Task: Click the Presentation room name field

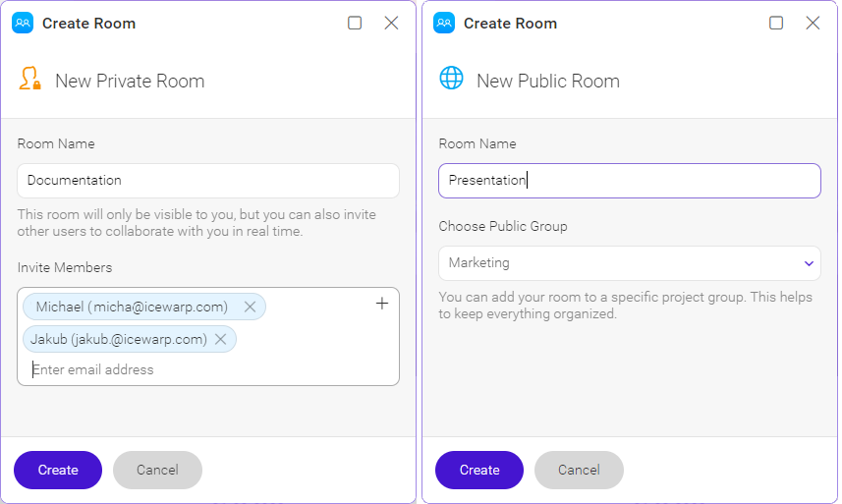Action: pyautogui.click(x=630, y=181)
